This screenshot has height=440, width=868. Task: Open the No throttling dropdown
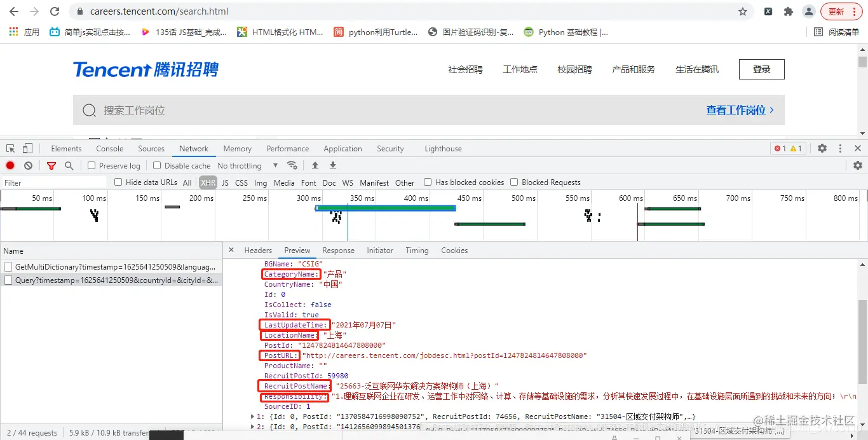248,165
